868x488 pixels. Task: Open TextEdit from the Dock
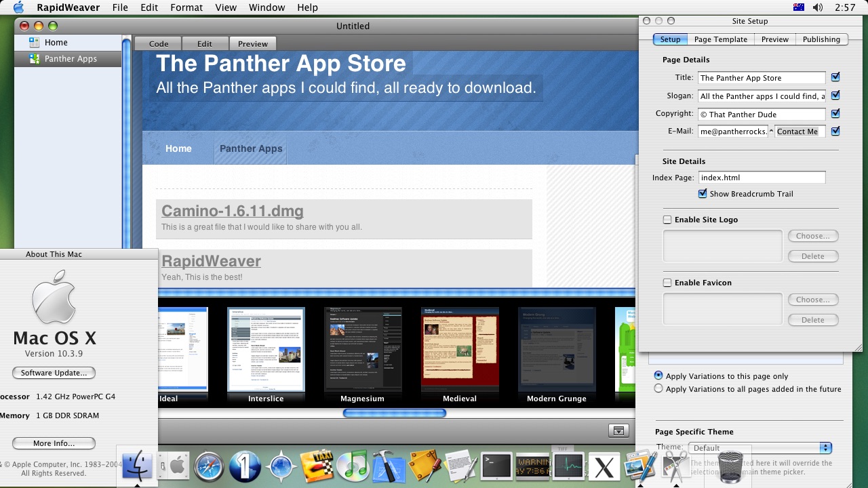click(461, 466)
